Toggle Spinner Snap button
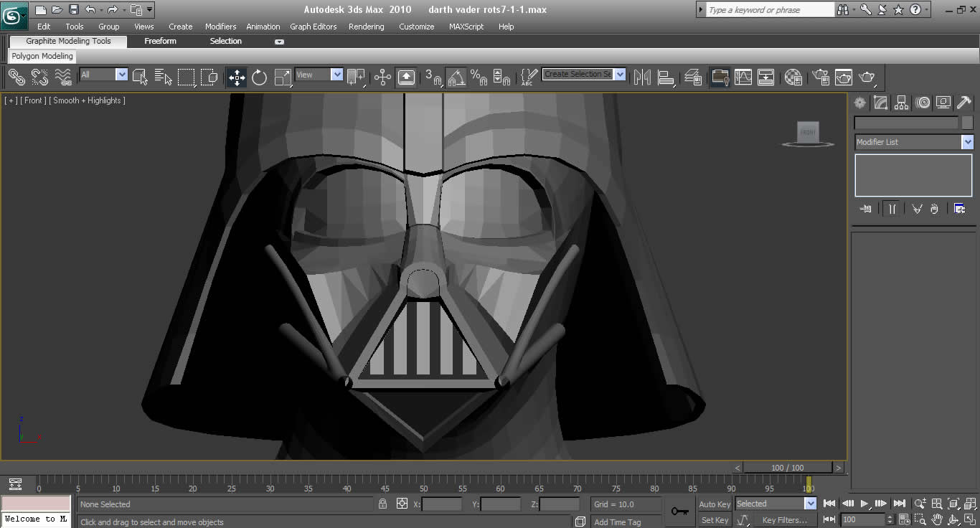 (x=502, y=77)
